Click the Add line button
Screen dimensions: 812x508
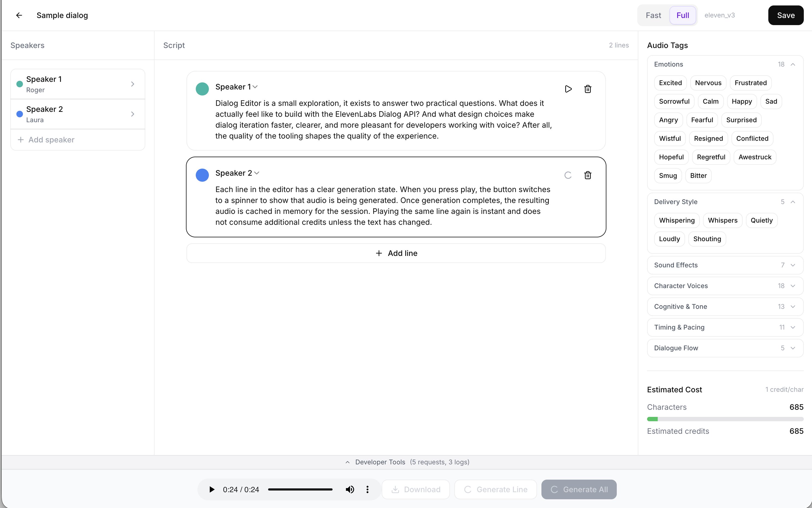pos(396,253)
